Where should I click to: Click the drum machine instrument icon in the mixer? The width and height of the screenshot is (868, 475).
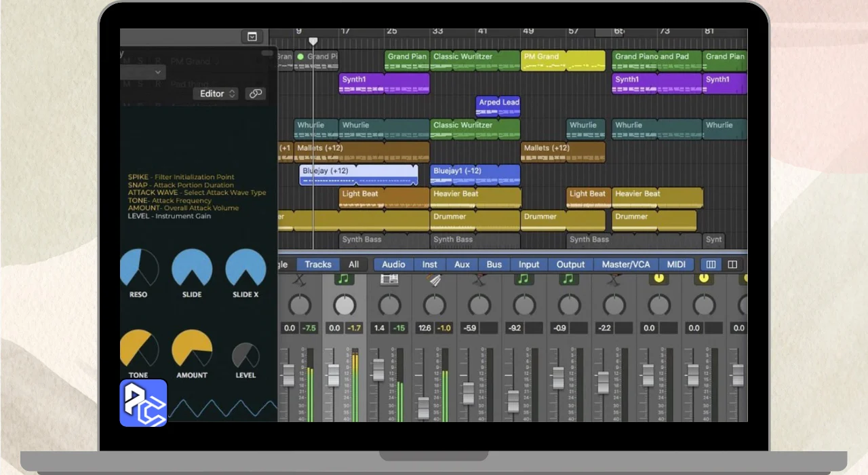pos(389,279)
